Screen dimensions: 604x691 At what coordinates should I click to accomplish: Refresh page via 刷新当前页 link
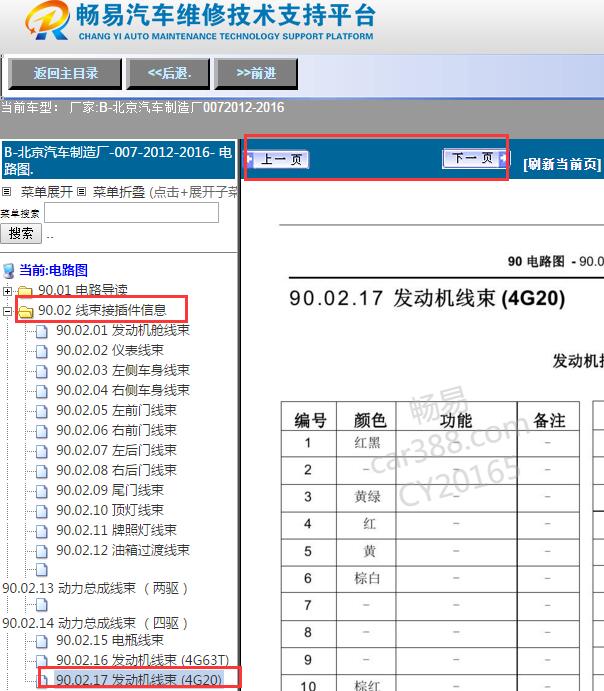562,164
